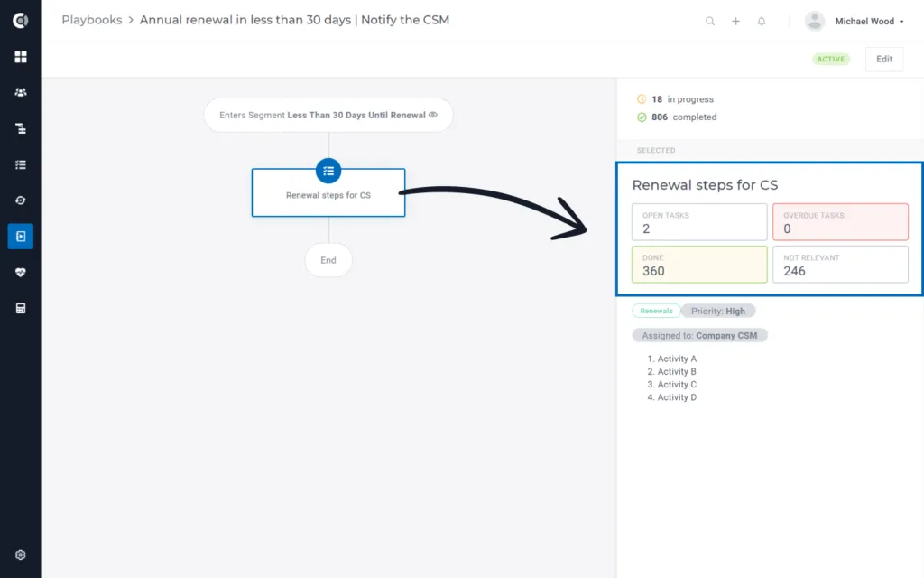The height and width of the screenshot is (578, 924).
Task: Click the search magnifier icon
Action: 710,22
